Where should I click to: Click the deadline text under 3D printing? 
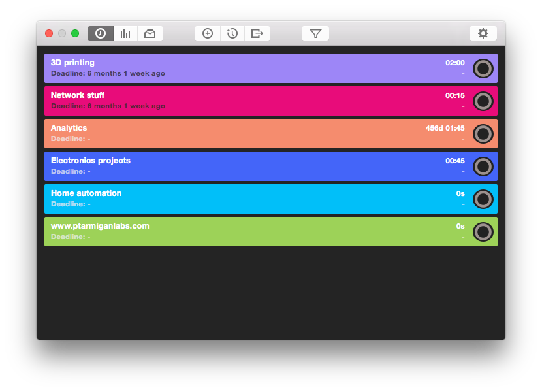[x=108, y=73]
